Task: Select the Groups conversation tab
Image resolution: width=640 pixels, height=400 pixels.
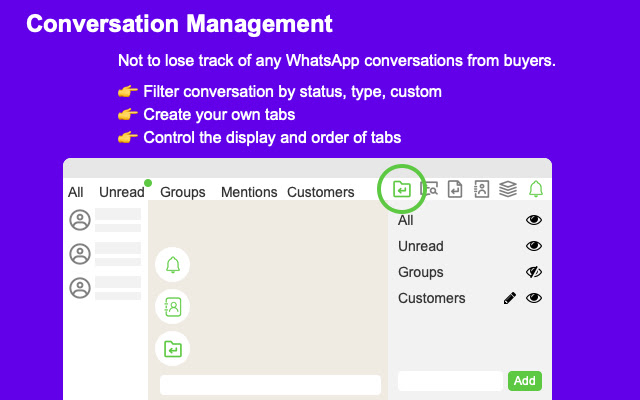Action: (182, 192)
